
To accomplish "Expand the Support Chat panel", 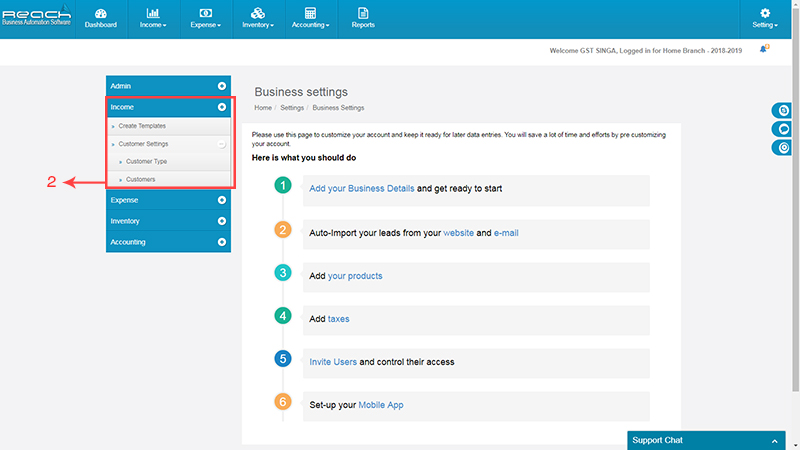I will tap(706, 440).
